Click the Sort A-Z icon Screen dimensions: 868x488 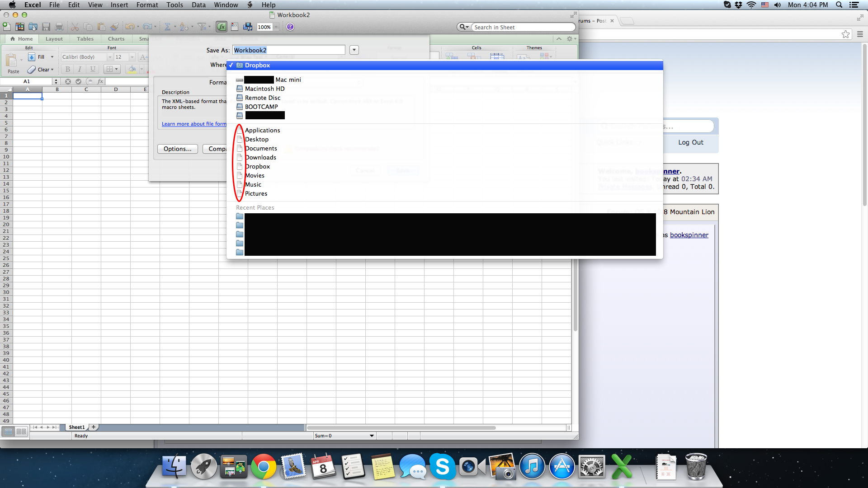[184, 27]
